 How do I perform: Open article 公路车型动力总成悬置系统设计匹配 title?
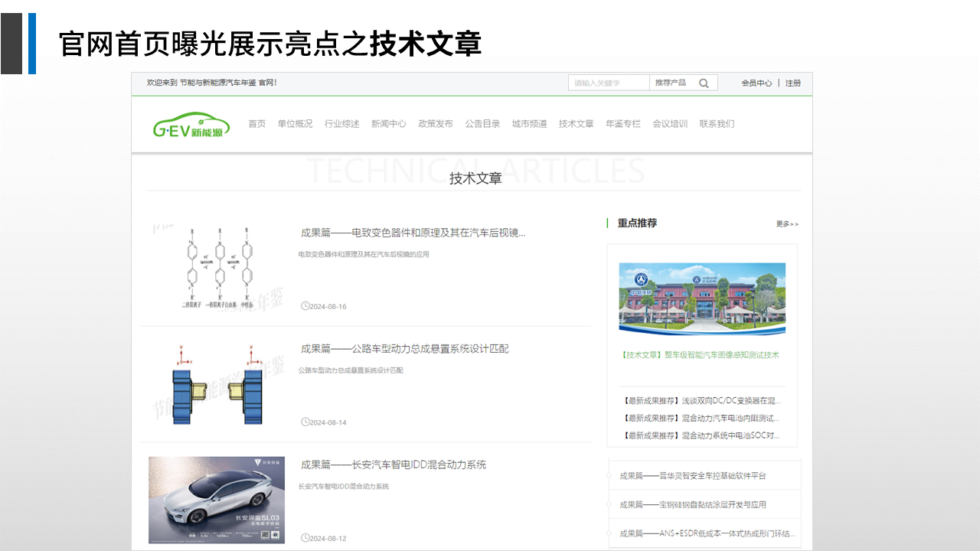pos(404,349)
